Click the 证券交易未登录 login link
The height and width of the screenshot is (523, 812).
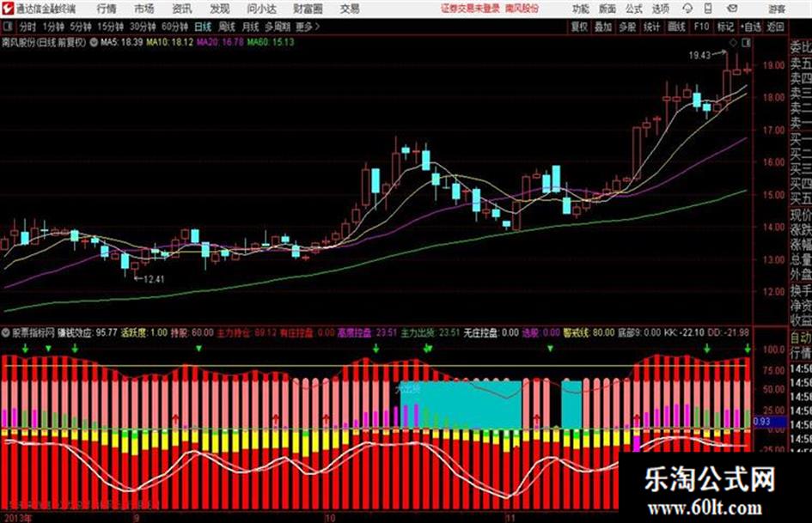[471, 9]
